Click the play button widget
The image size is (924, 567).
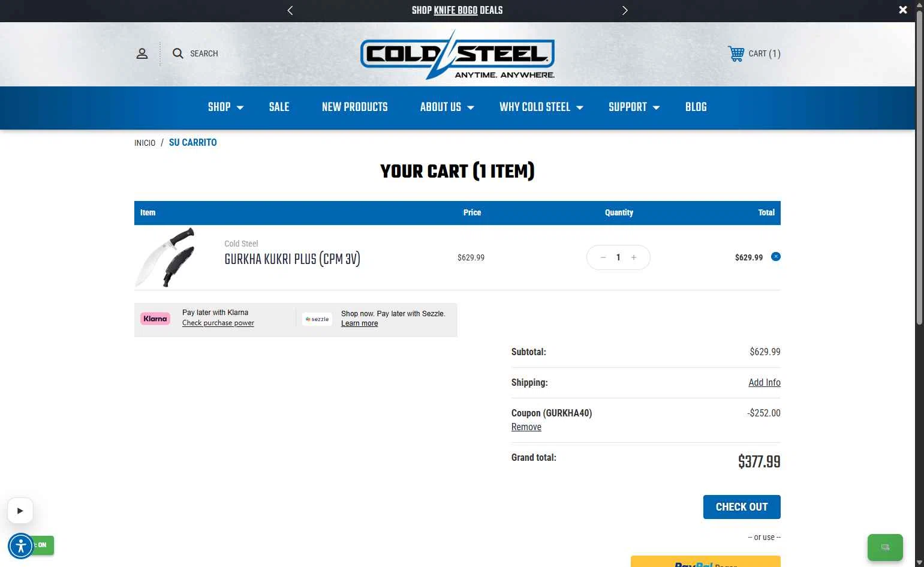point(20,511)
